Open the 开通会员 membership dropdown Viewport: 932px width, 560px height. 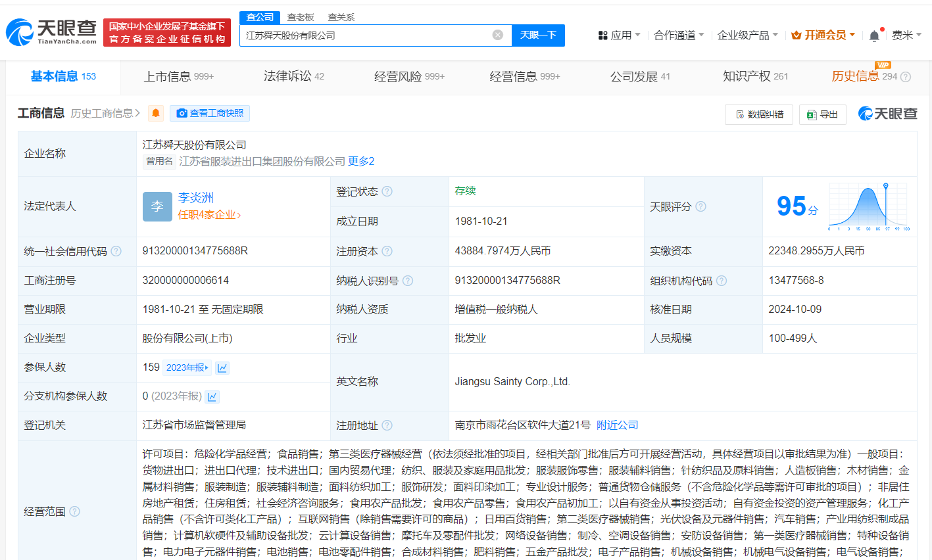823,35
